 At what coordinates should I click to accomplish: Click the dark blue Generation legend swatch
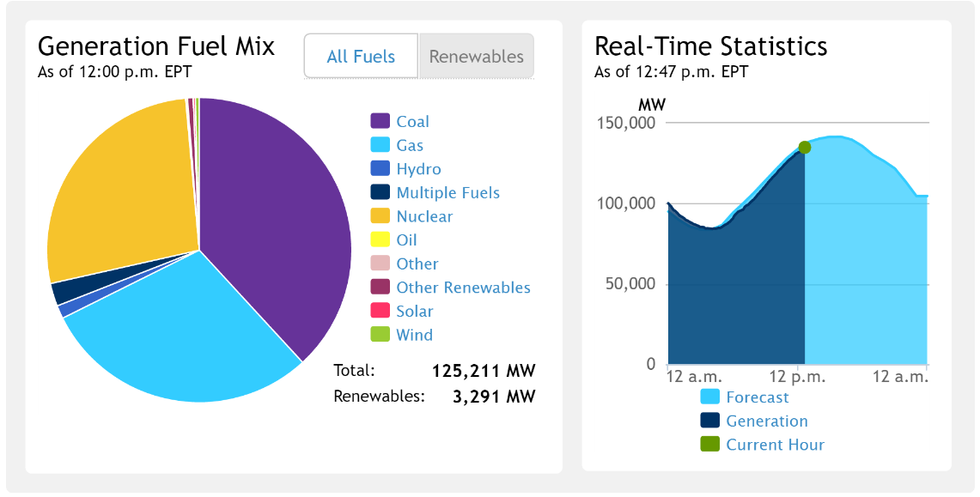click(x=709, y=421)
